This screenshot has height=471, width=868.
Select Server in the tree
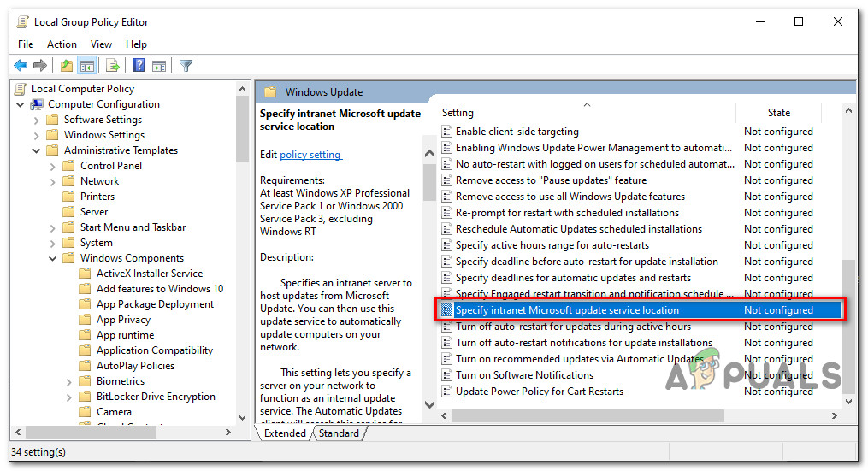[93, 212]
